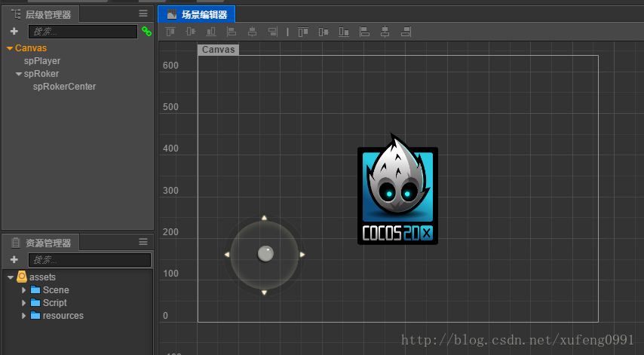Select the resources folder entry
Viewport: 644px width, 355px height.
coord(63,315)
